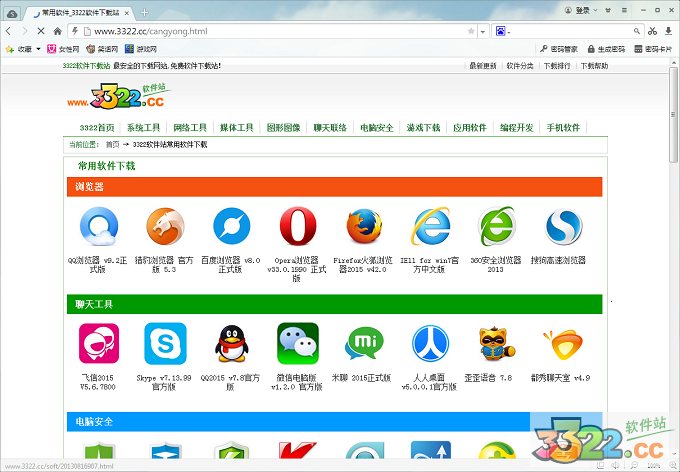
Task: Open the 密码管家 toolbar button
Action: (x=559, y=49)
